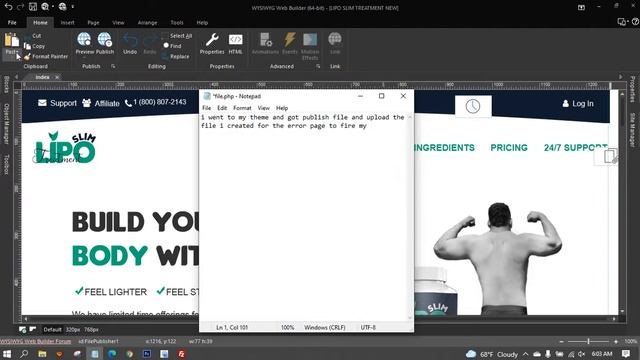Open FileZilla from taskbar
The height and width of the screenshot is (360, 640).
coord(182,354)
